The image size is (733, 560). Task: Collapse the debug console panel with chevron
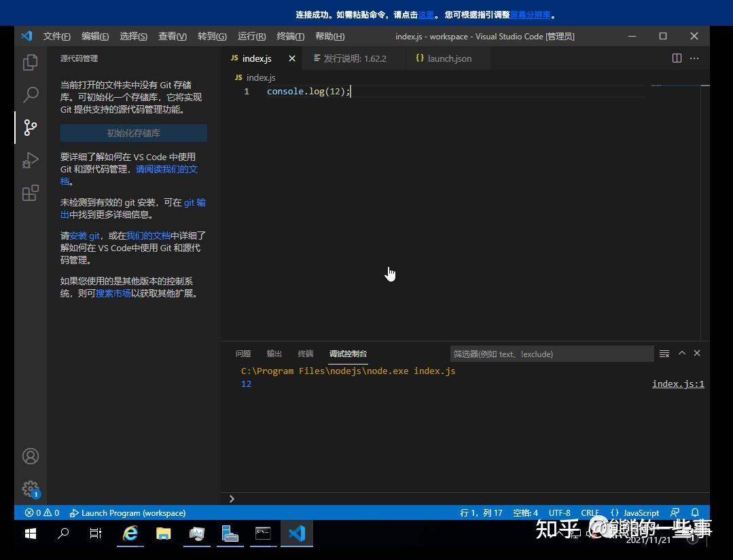[681, 353]
